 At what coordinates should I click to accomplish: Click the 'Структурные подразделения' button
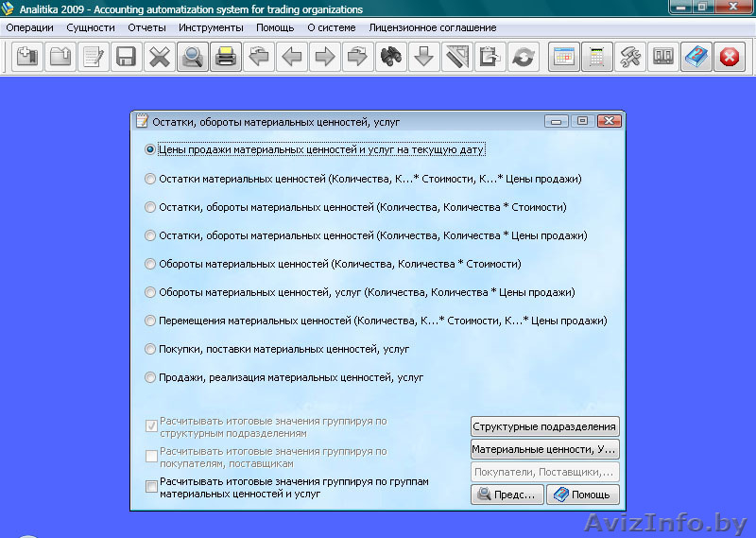click(544, 426)
